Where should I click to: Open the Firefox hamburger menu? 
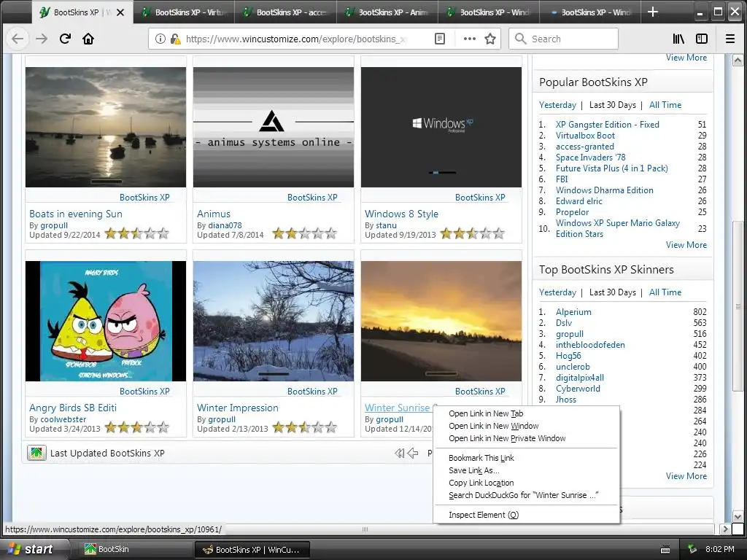729,39
